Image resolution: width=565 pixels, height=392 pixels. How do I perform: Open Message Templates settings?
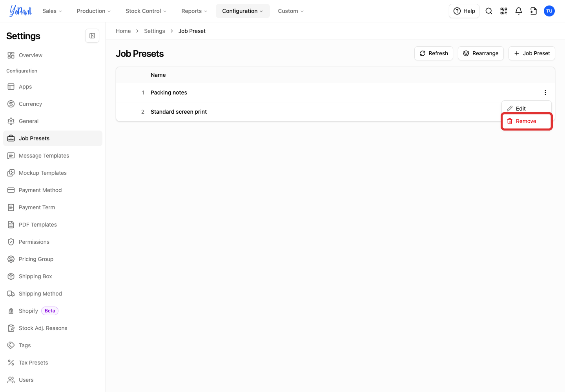(53, 156)
